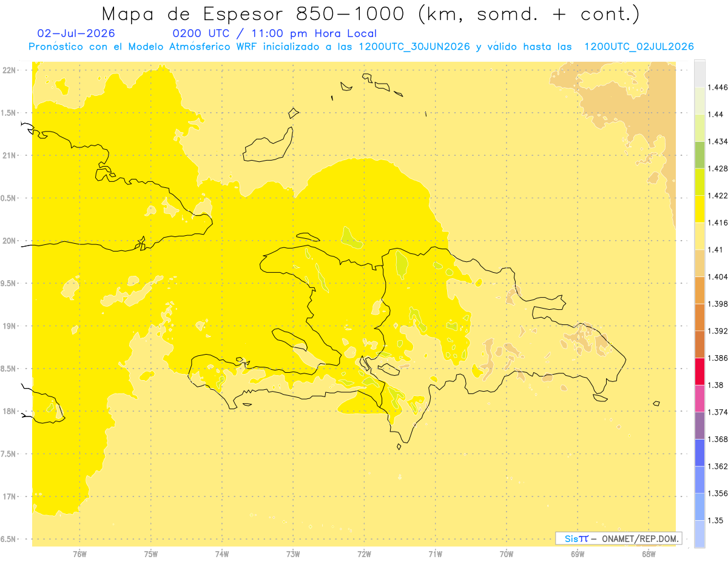Click the '76W' longitude axis label

(79, 554)
